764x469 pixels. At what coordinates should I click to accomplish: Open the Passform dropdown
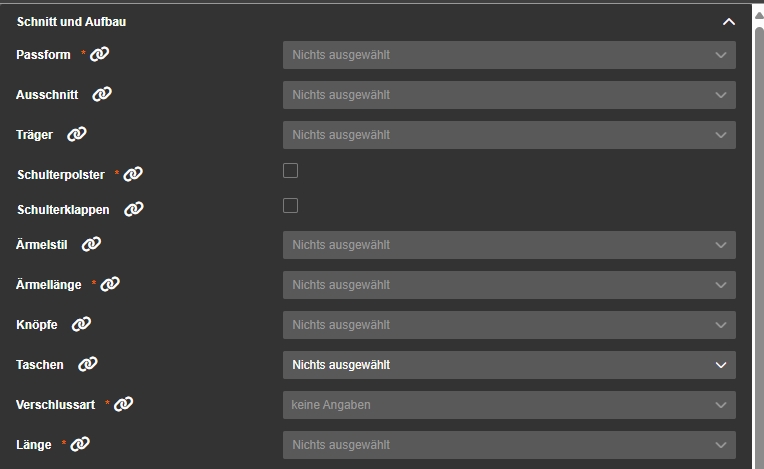[x=509, y=55]
